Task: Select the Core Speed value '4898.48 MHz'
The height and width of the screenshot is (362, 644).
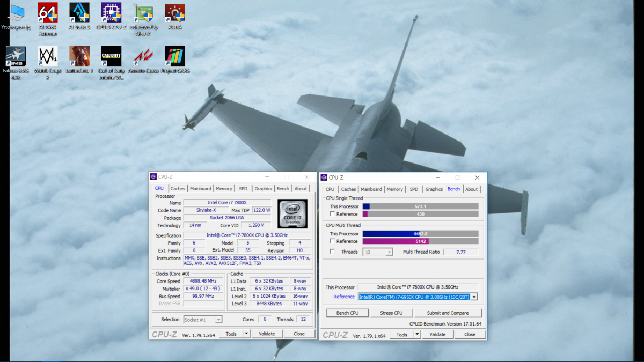Action: 203,281
